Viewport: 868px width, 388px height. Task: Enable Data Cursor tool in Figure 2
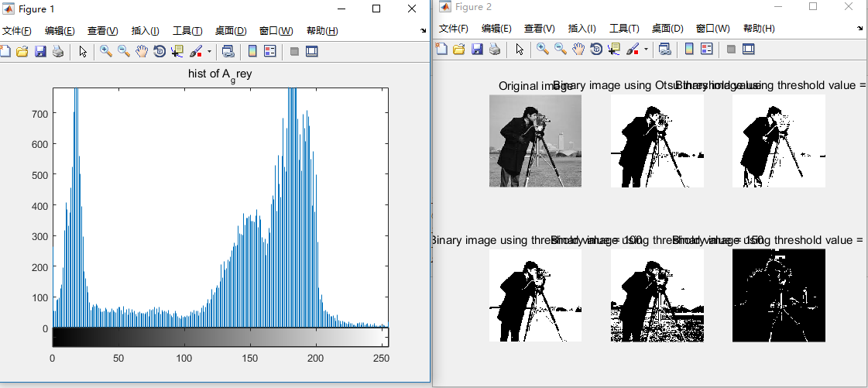click(x=614, y=50)
